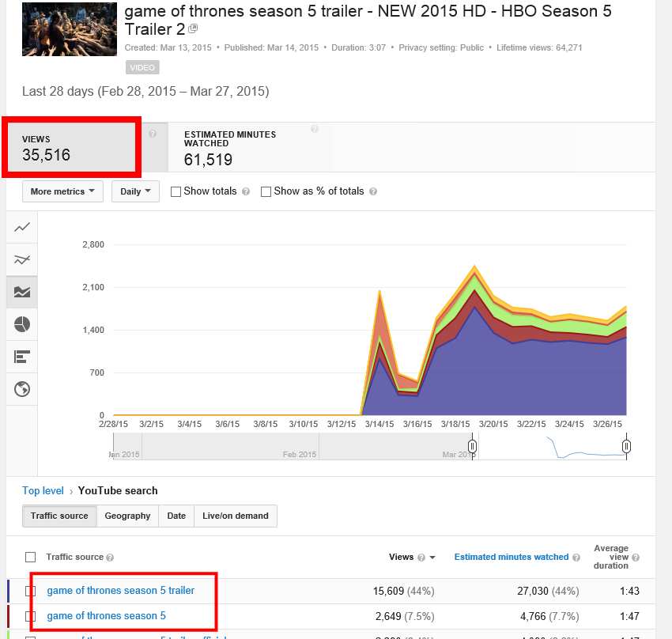
Task: Click the 'Average view duration' column header
Action: coord(611,557)
